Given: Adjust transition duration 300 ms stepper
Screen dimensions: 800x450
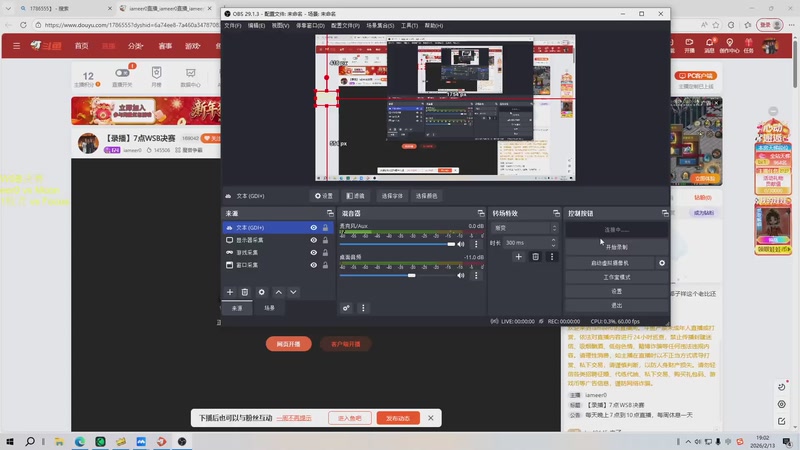Looking at the screenshot, I should coord(554,243).
